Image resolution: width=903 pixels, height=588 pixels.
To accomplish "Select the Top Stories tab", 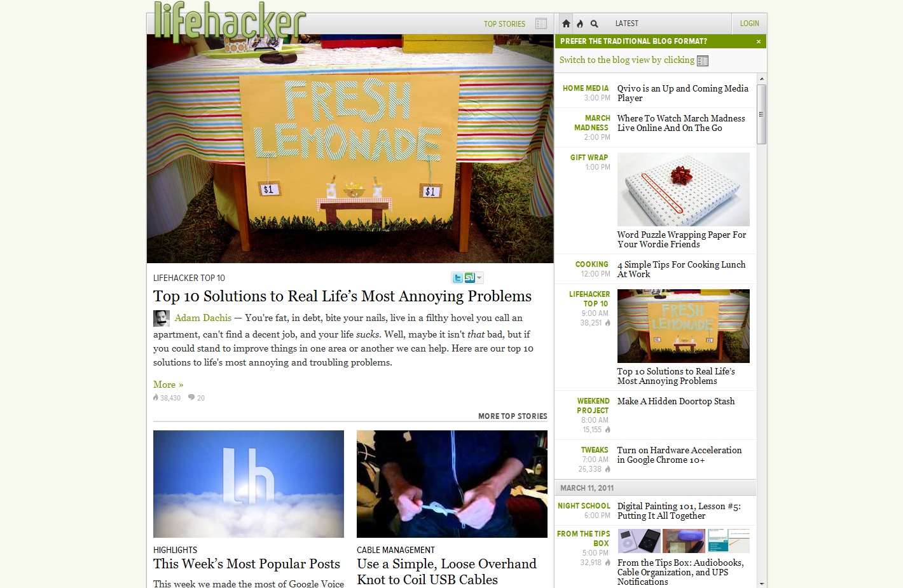I will click(504, 24).
